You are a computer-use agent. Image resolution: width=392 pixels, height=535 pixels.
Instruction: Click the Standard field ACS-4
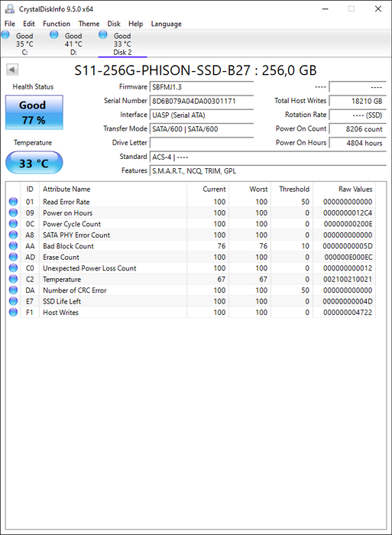click(x=267, y=157)
